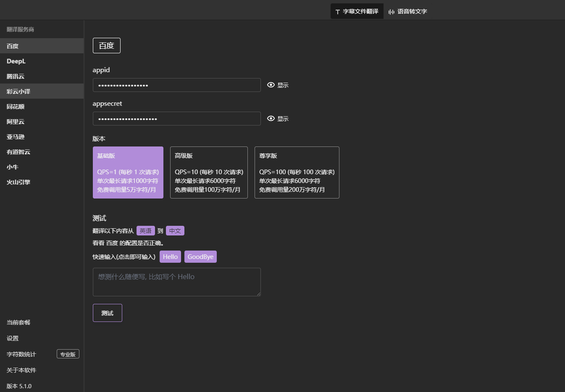
Task: Open the 语音转文字 tab
Action: tap(408, 11)
